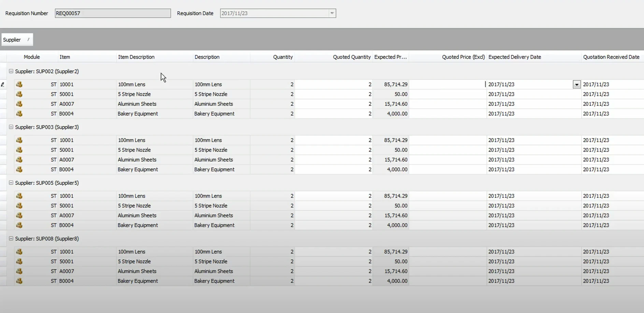This screenshot has width=644, height=313.
Task: Switch to the Supplier tab
Action: (13, 39)
